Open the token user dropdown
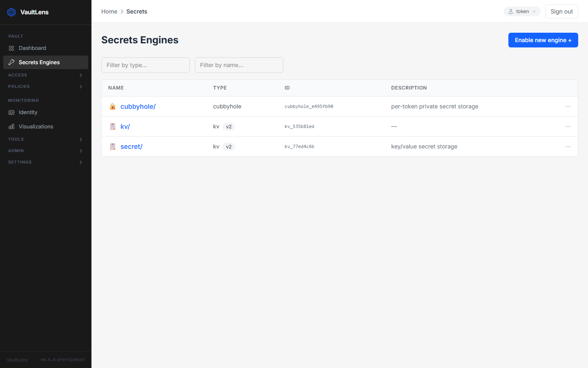 (x=522, y=11)
